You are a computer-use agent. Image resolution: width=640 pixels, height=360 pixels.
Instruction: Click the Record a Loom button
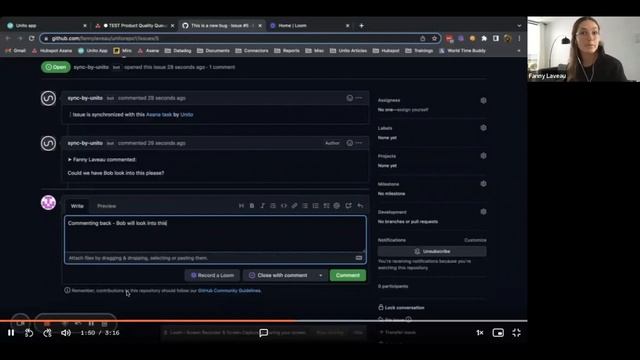tap(212, 276)
